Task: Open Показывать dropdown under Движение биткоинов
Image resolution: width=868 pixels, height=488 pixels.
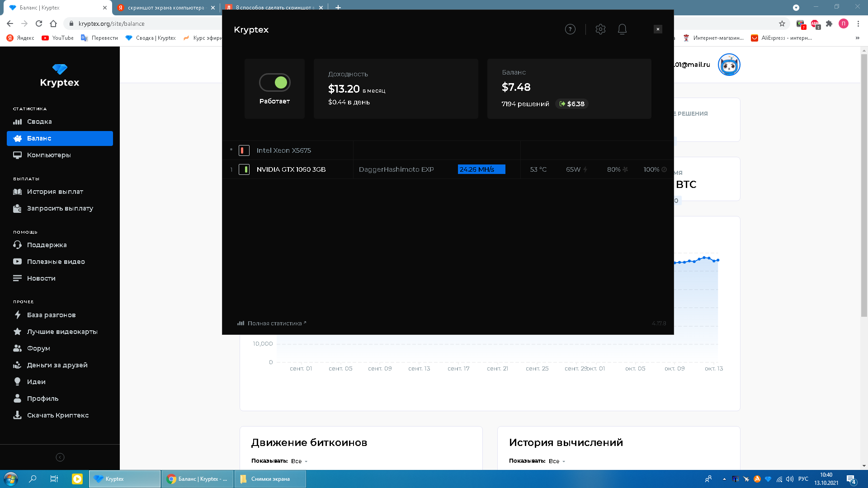Action: pos(299,461)
